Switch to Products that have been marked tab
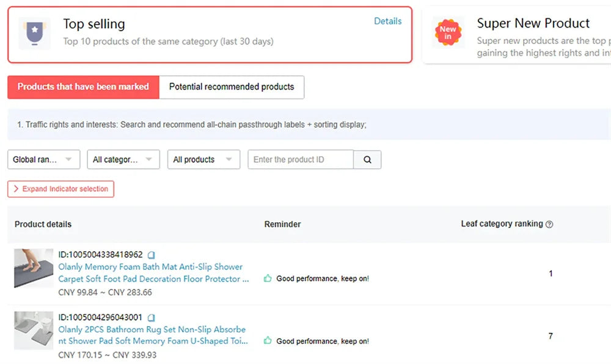 click(x=83, y=87)
